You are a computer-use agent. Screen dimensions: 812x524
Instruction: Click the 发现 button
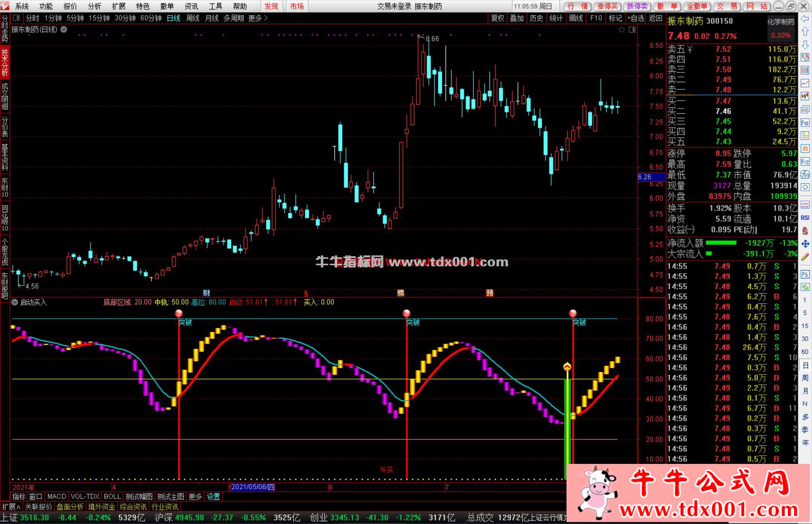click(x=271, y=6)
